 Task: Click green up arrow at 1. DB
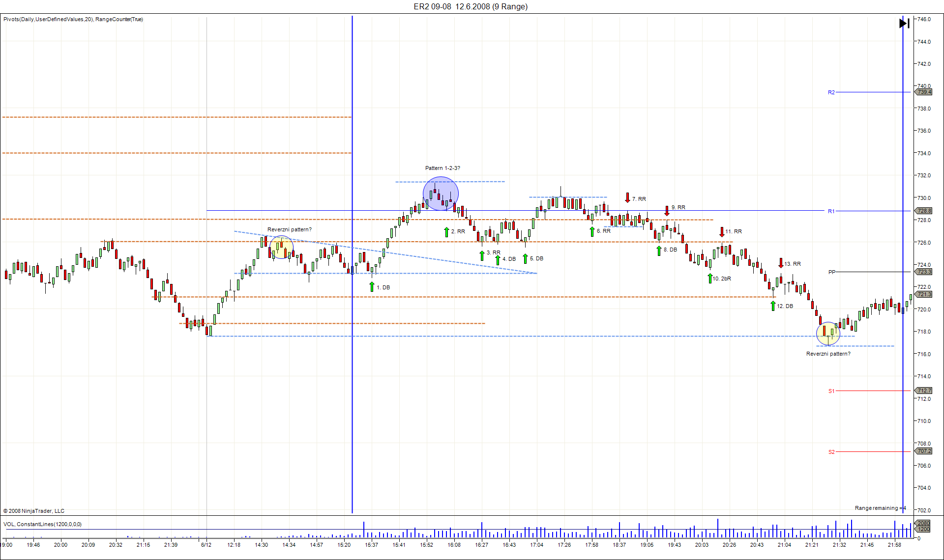(x=372, y=286)
